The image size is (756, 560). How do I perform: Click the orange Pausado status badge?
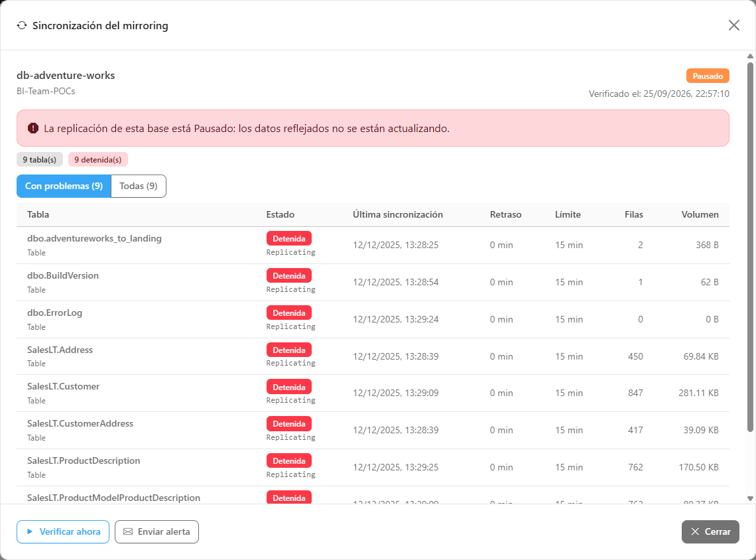pyautogui.click(x=708, y=76)
